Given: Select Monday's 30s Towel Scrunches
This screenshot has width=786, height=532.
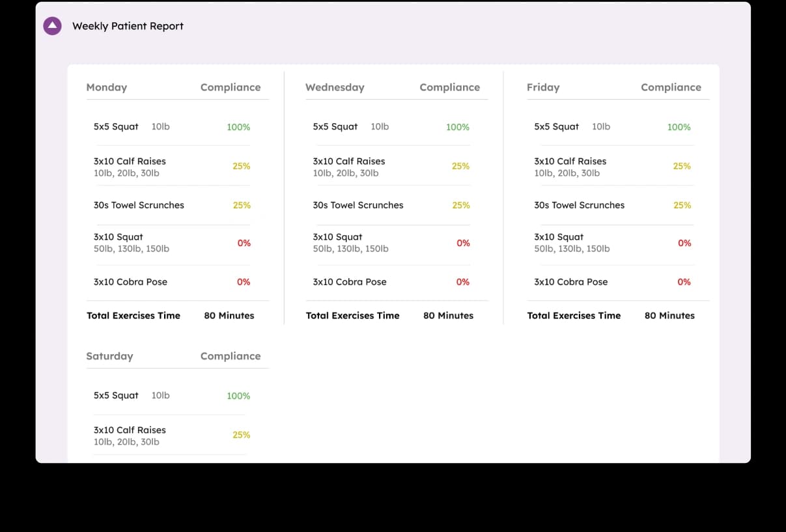Looking at the screenshot, I should 139,205.
